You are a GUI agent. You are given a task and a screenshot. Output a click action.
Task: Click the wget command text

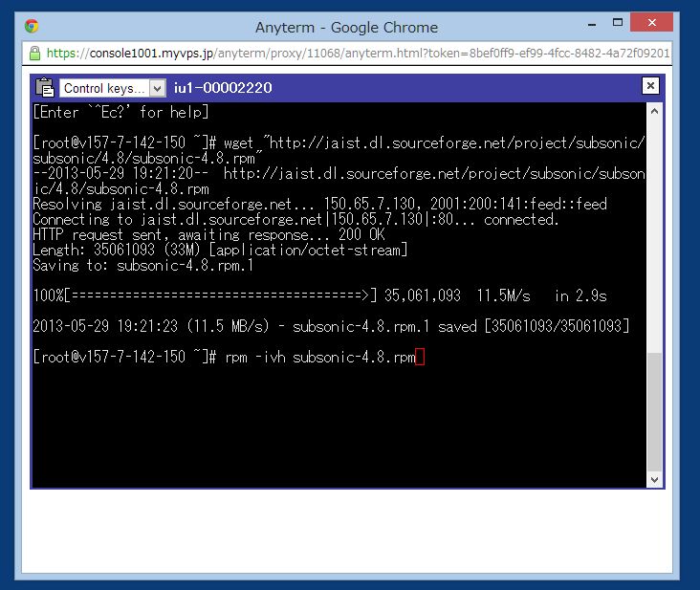click(x=339, y=150)
